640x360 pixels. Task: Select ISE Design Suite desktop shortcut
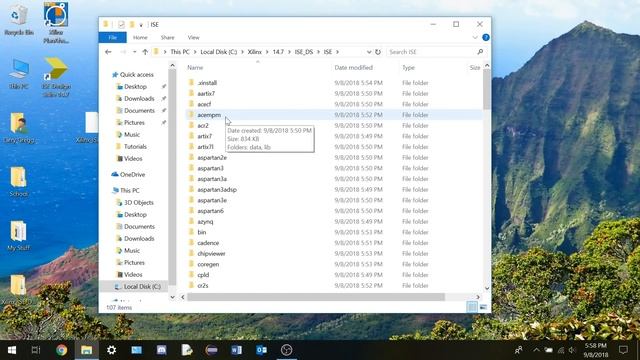click(56, 77)
